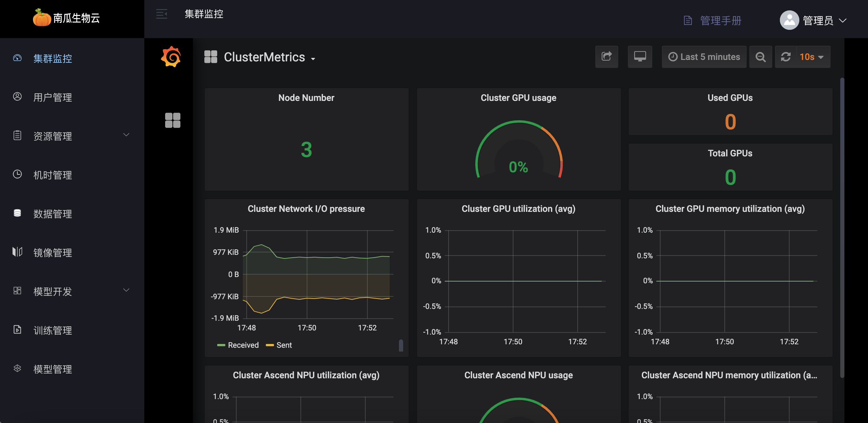Image resolution: width=868 pixels, height=423 pixels.
Task: Open Grafana dashboards side menu icon
Action: click(173, 120)
